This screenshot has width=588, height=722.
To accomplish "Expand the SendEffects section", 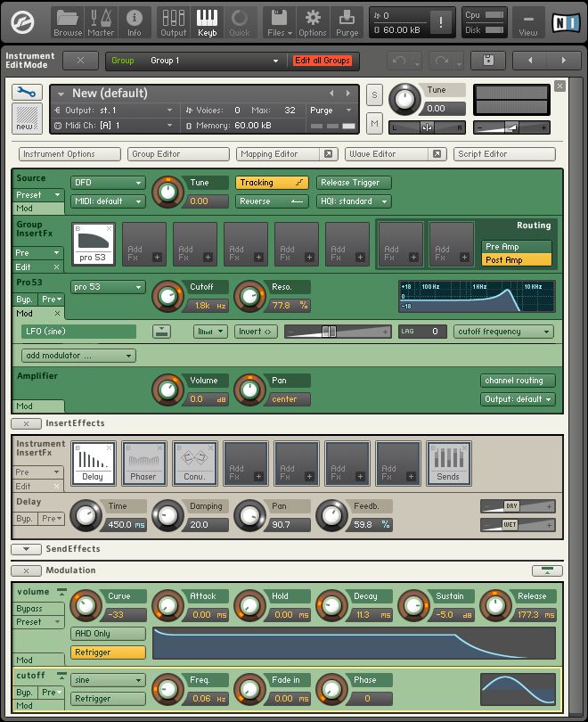I will (x=26, y=549).
